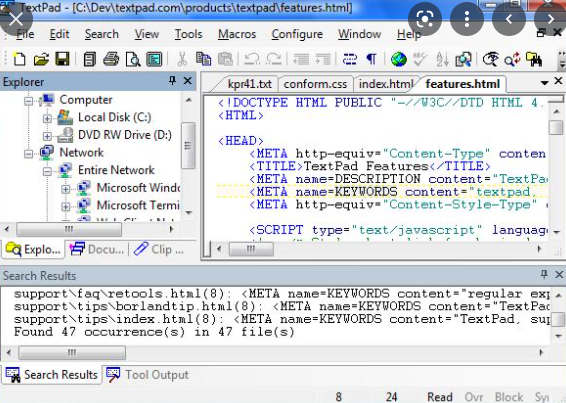This screenshot has width=566, height=403.
Task: Open Print Preview toolbar icon
Action: 133,59
